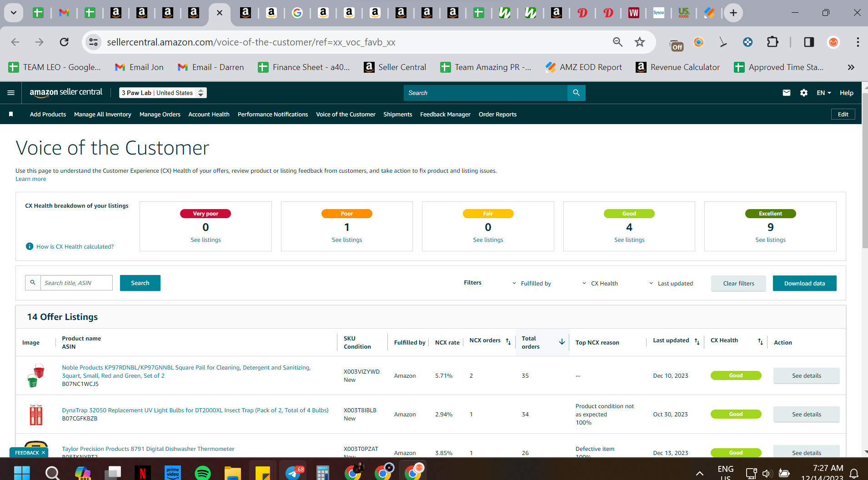This screenshot has height=480, width=868.
Task: Open Manage All Inventory menu item
Action: (103, 114)
